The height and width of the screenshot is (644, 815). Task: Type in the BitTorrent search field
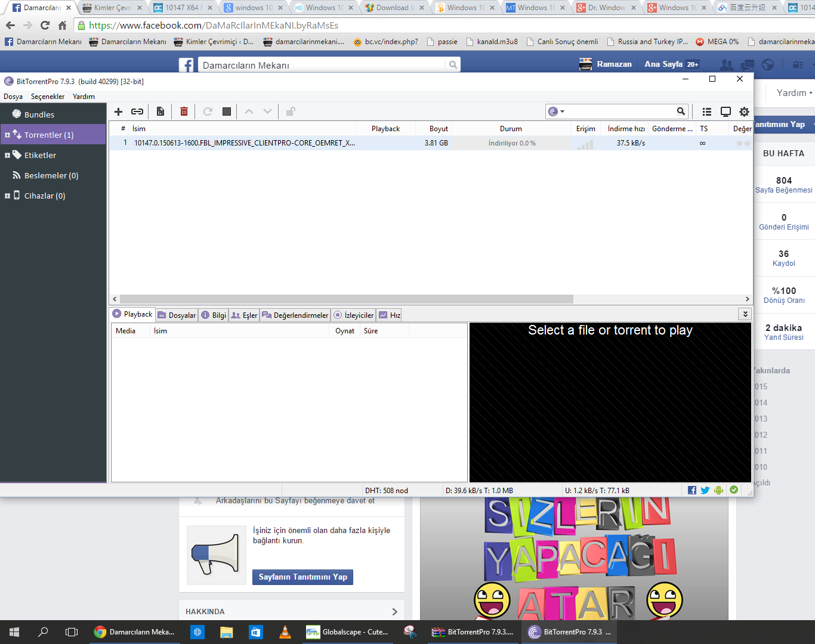[620, 112]
